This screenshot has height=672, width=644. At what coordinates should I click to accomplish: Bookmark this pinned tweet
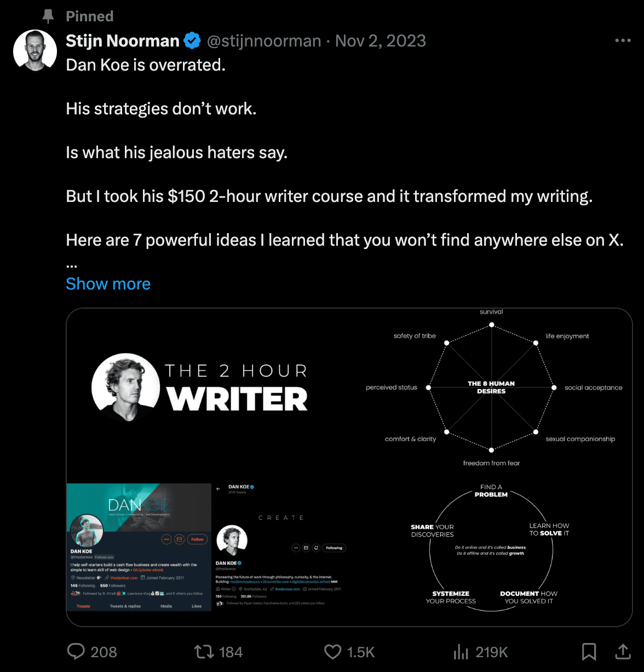point(589,651)
